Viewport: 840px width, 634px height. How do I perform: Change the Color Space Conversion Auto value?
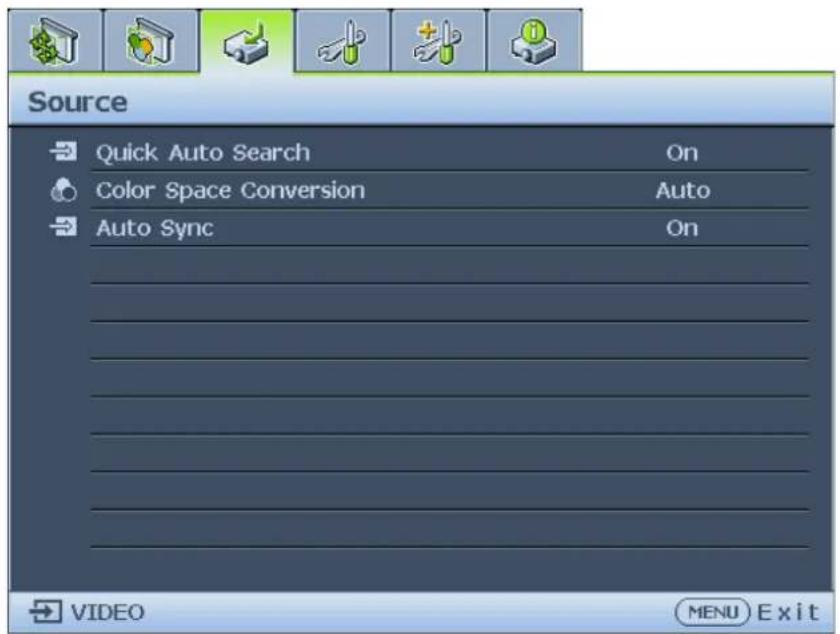point(683,191)
